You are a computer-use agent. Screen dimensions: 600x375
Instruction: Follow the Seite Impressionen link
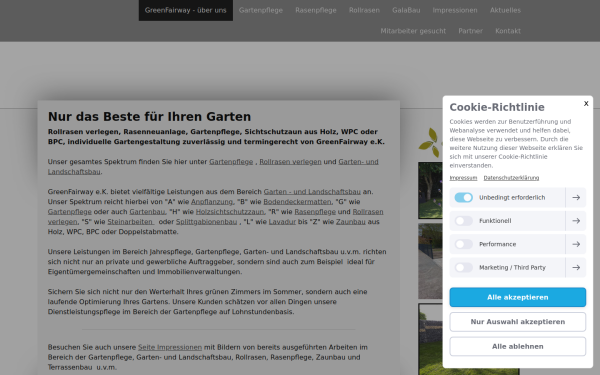pos(170,347)
